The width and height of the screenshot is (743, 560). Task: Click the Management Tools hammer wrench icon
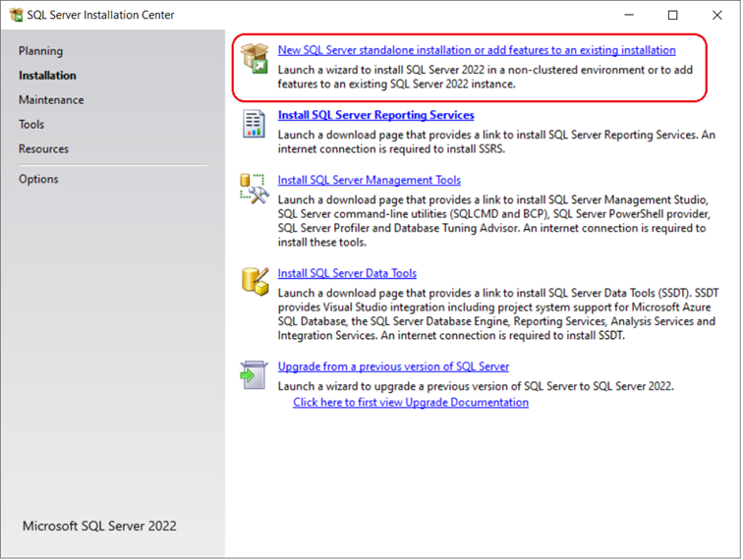point(255,189)
